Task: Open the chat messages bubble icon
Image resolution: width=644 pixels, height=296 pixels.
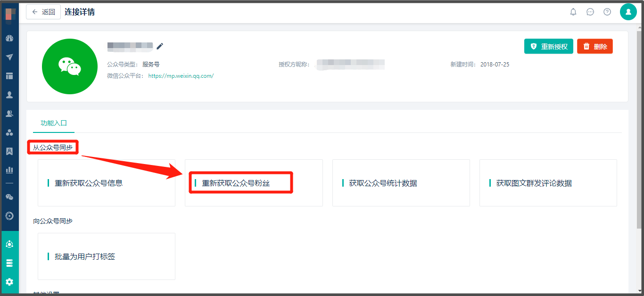Action: (x=590, y=12)
